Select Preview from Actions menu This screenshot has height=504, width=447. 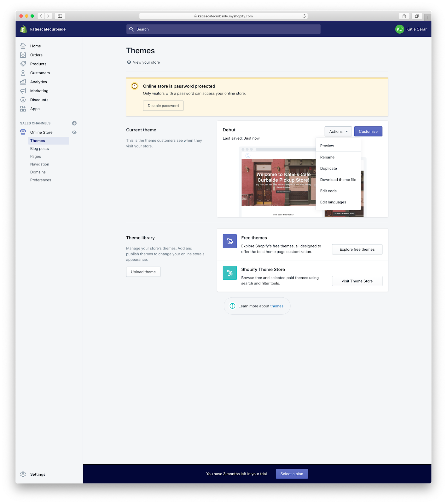(338, 146)
